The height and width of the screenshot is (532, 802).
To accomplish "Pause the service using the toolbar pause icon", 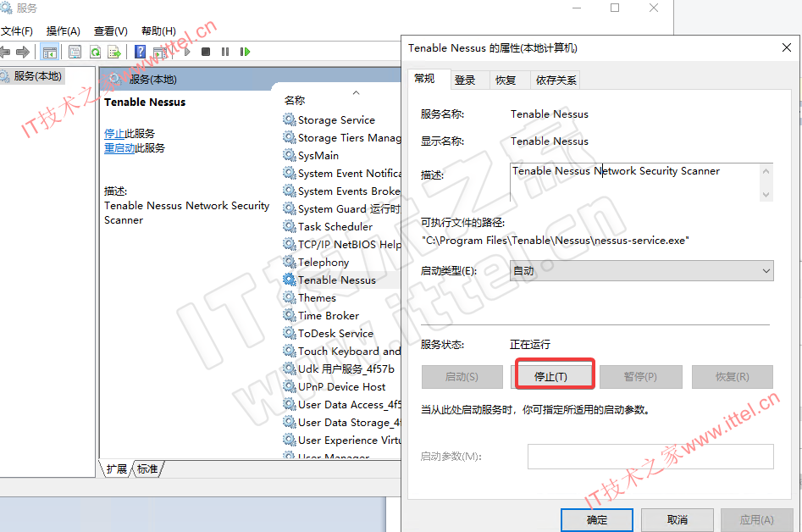I will [x=225, y=52].
